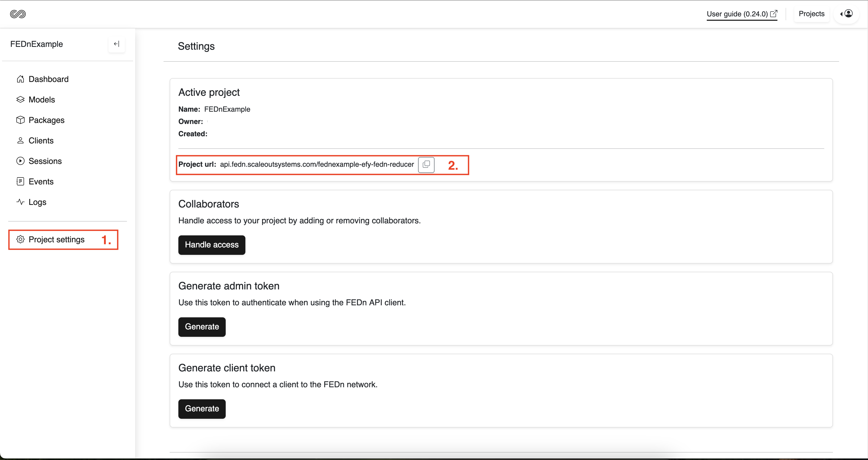868x460 pixels.
Task: Open the user account avatar menu
Action: (x=847, y=14)
